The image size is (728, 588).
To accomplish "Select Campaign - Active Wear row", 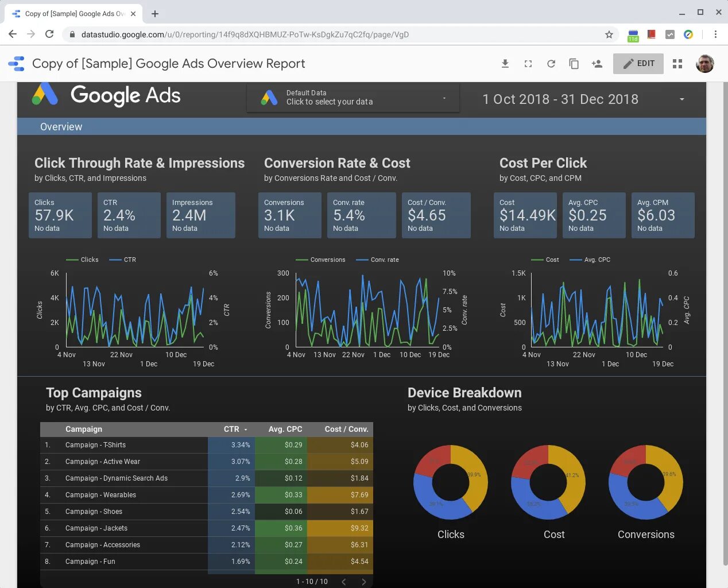I will [x=207, y=462].
